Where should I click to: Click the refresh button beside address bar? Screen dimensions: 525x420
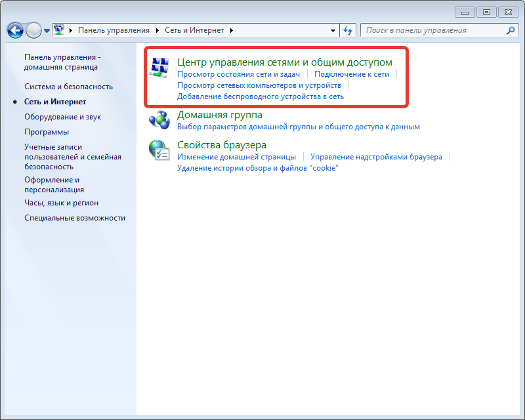pyautogui.click(x=348, y=30)
